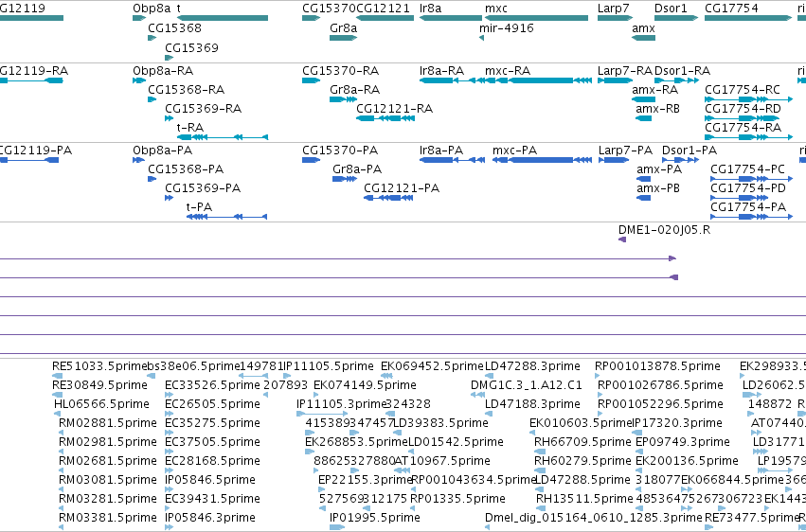
Task: Select transcript Obp8a-RA
Action: [x=139, y=80]
